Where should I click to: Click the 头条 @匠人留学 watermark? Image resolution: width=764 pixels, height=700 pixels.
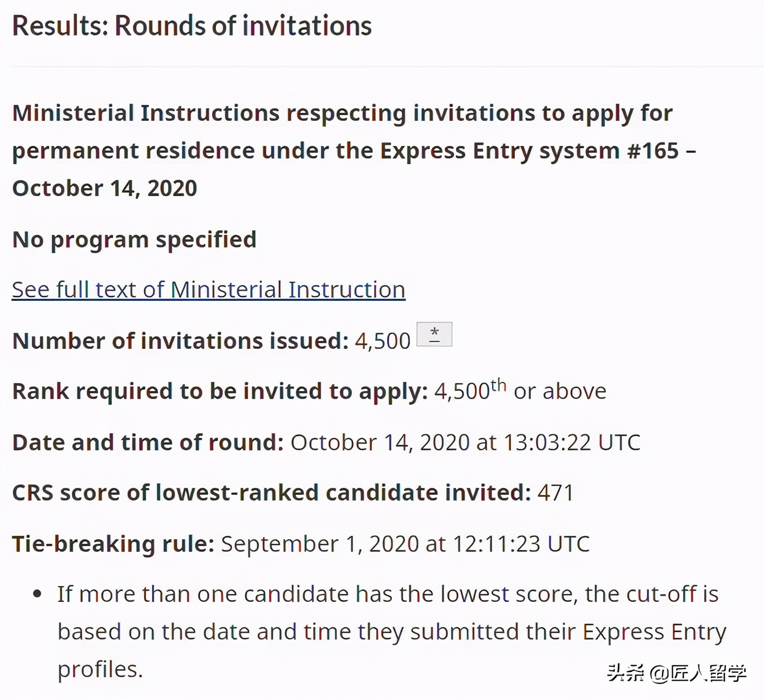(x=676, y=673)
